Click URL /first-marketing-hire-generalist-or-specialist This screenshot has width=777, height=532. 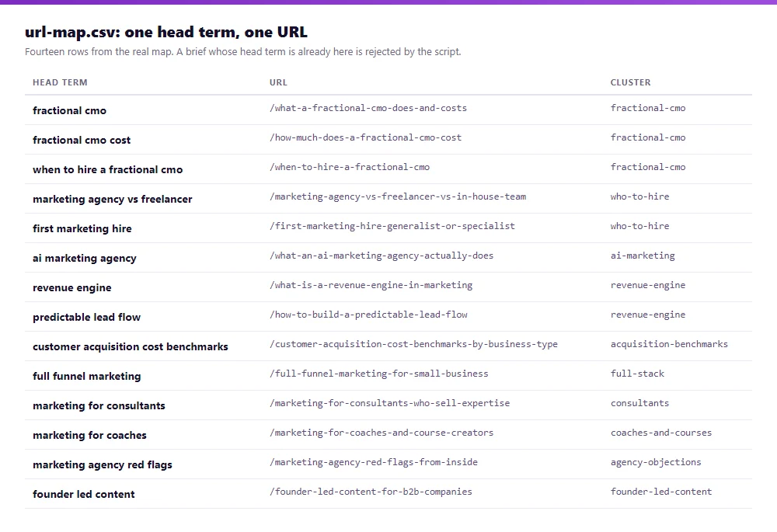392,226
